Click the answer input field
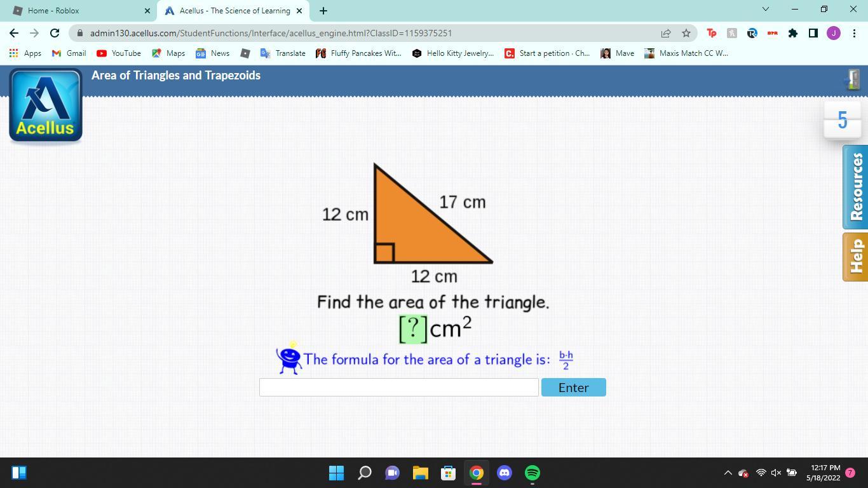Screen dimensions: 868x488 click(399, 388)
